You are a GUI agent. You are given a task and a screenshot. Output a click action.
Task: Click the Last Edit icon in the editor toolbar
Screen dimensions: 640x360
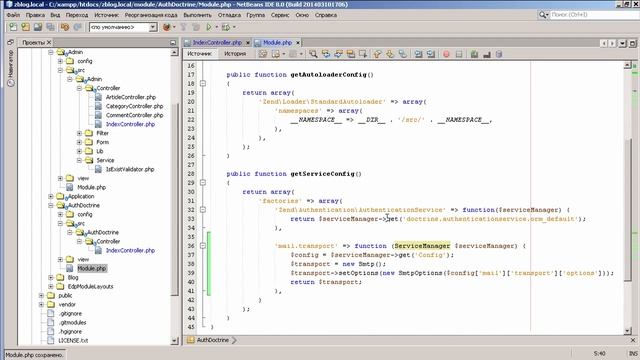[263, 54]
